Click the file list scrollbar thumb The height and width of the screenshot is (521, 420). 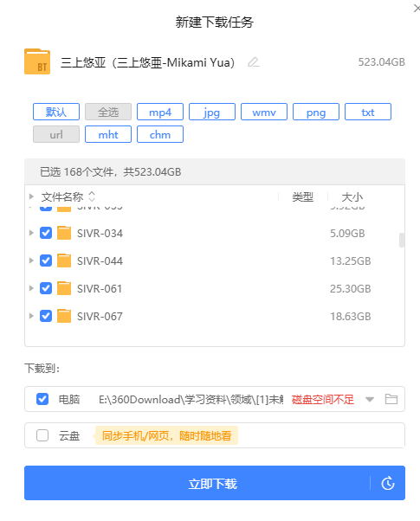pos(402,240)
